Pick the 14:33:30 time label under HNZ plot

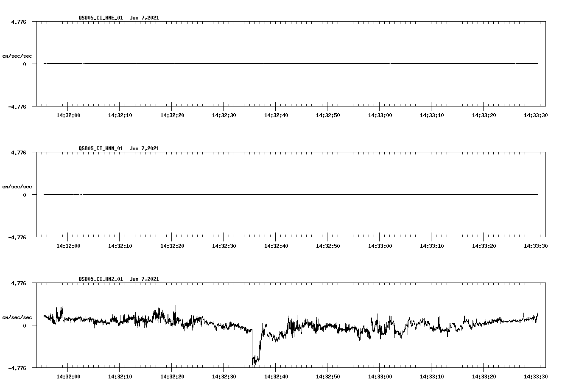pos(536,376)
